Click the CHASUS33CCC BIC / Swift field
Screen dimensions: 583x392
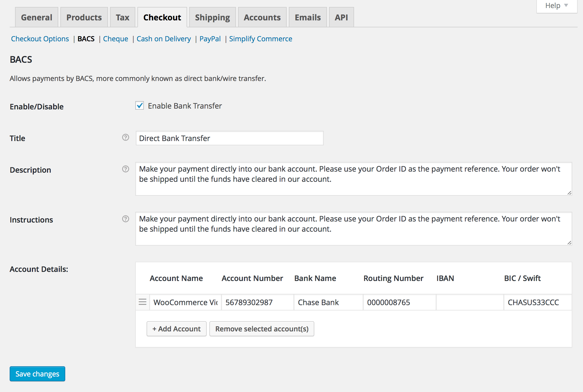537,302
